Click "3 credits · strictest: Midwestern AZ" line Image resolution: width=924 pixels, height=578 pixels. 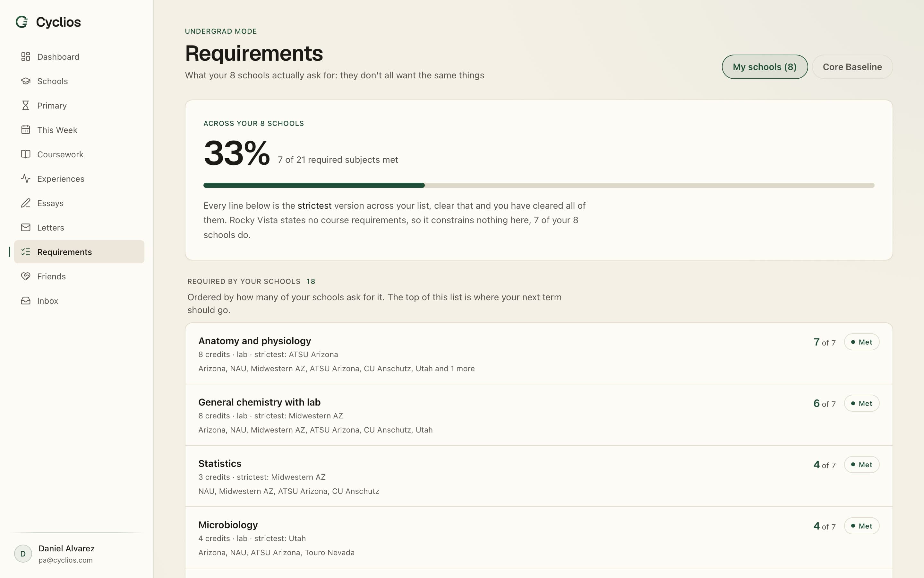tap(262, 477)
